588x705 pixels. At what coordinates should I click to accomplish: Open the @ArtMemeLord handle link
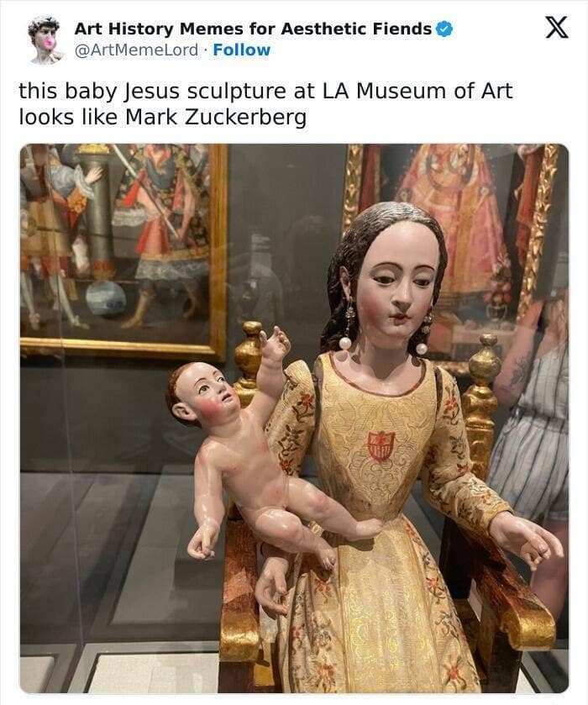(x=136, y=50)
